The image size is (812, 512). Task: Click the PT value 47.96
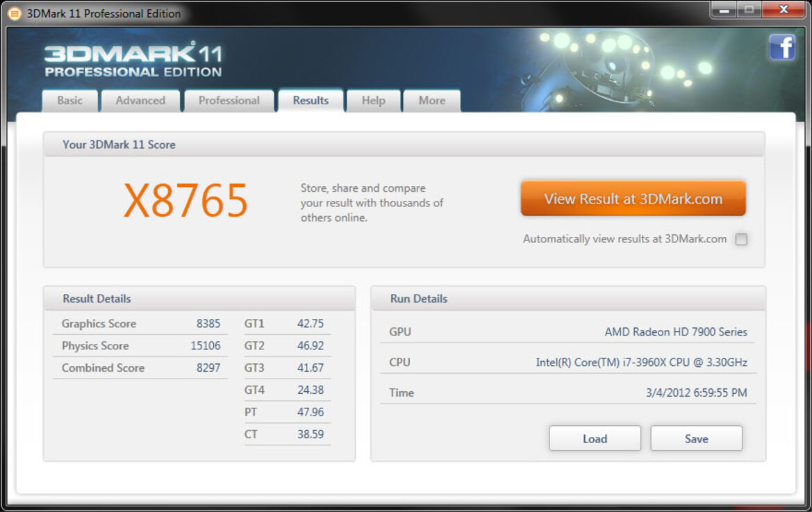pos(310,412)
